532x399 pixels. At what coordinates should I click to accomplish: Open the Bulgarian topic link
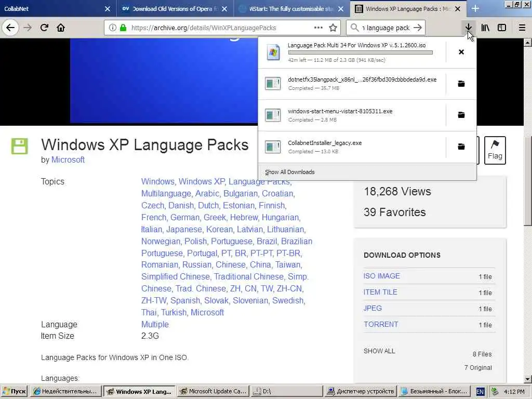click(x=241, y=193)
